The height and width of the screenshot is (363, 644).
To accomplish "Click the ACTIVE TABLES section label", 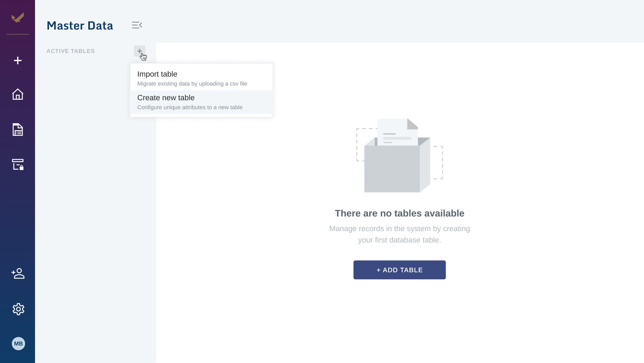I will pyautogui.click(x=70, y=51).
